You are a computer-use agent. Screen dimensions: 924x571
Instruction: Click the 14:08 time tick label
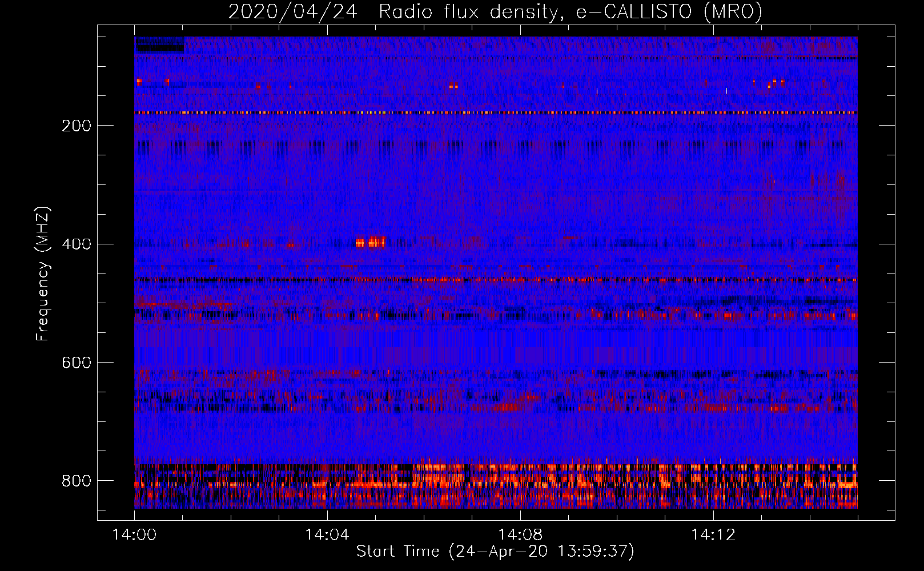(x=520, y=534)
